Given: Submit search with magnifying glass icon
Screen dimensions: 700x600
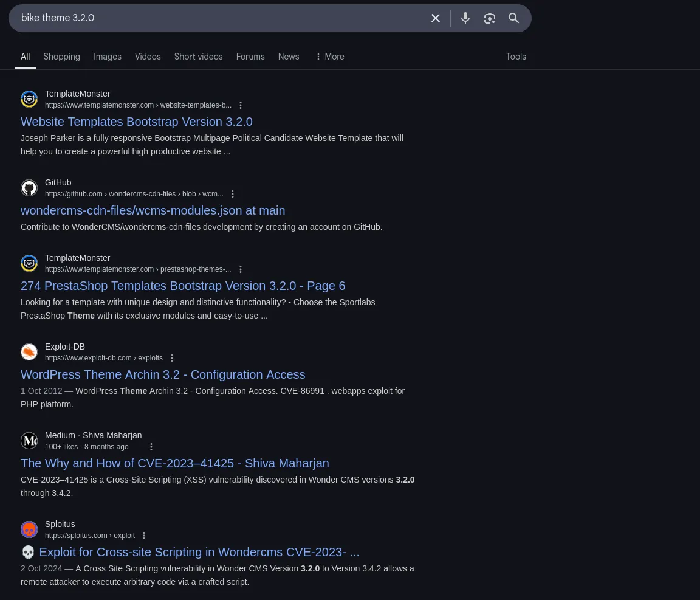Looking at the screenshot, I should [514, 18].
